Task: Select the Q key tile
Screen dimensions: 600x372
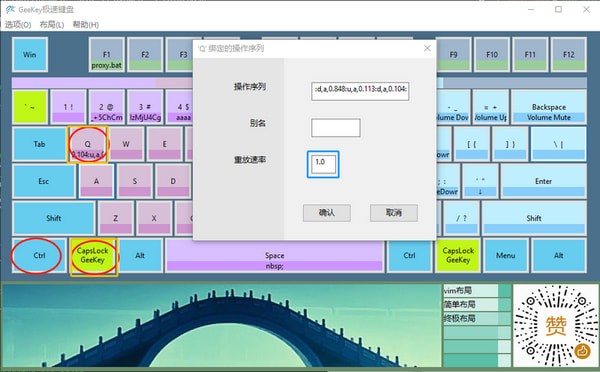Action: tap(88, 145)
